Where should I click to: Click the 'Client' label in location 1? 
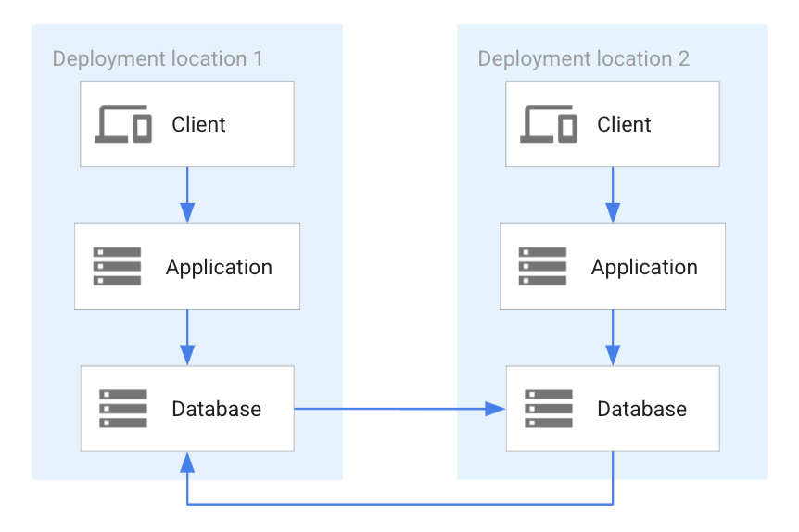point(198,124)
